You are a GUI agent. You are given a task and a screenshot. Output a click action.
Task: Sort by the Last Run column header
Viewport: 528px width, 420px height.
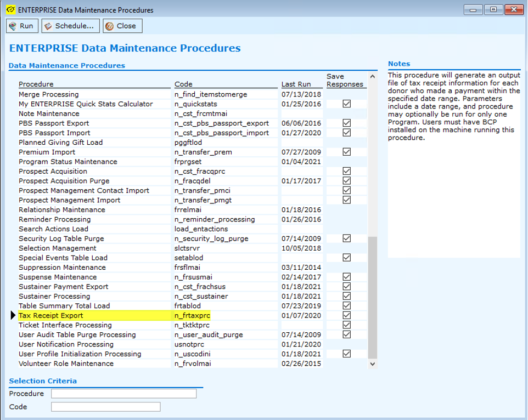(296, 84)
